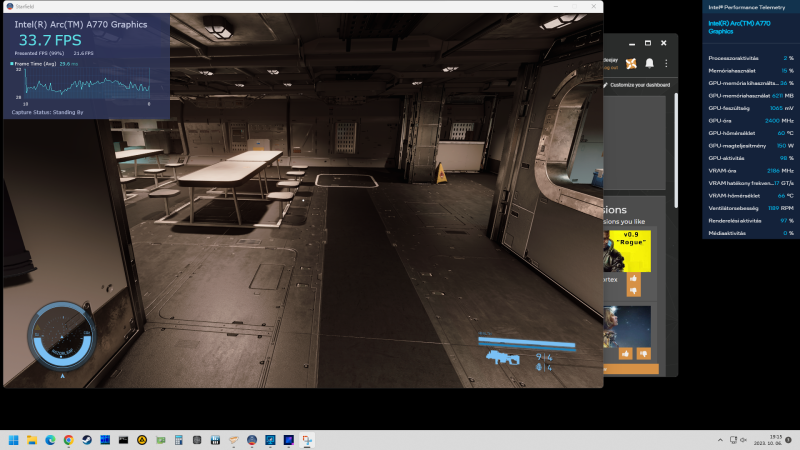Image resolution: width=800 pixels, height=450 pixels.
Task: Open the Vortex user avatar icon
Action: pos(632,63)
